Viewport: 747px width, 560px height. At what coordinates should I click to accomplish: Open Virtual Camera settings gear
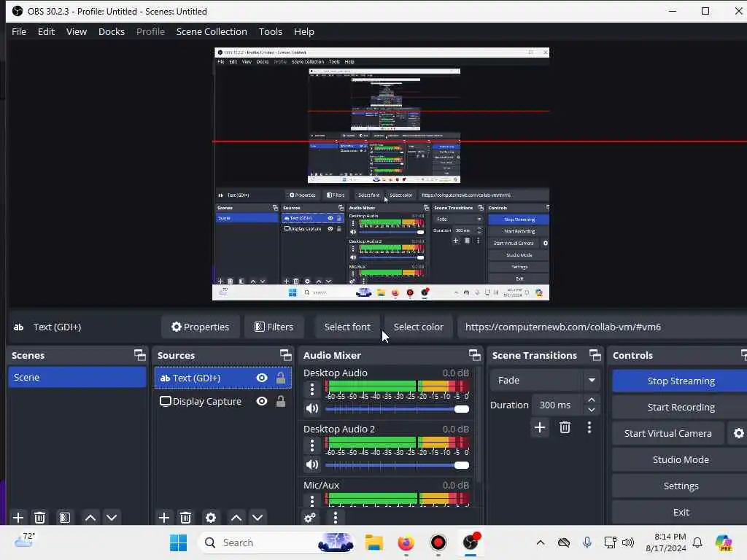(x=738, y=433)
